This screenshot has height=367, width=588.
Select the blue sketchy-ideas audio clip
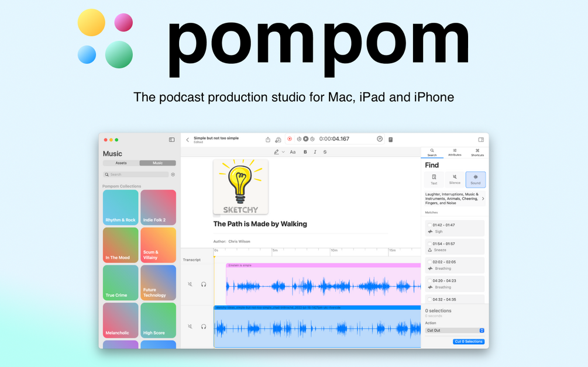coord(317,327)
